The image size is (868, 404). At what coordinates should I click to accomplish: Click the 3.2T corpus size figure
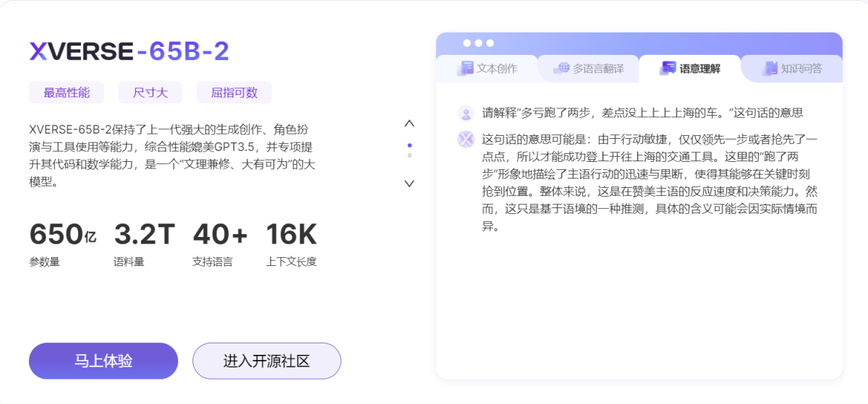(x=145, y=235)
